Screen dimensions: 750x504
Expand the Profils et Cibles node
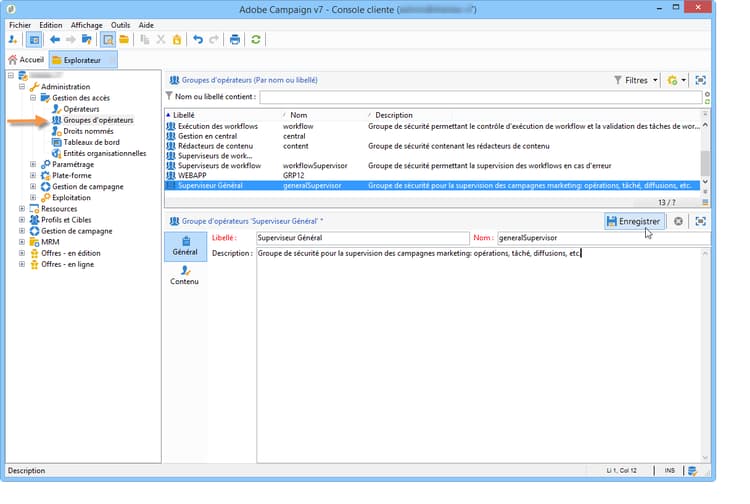pos(22,220)
